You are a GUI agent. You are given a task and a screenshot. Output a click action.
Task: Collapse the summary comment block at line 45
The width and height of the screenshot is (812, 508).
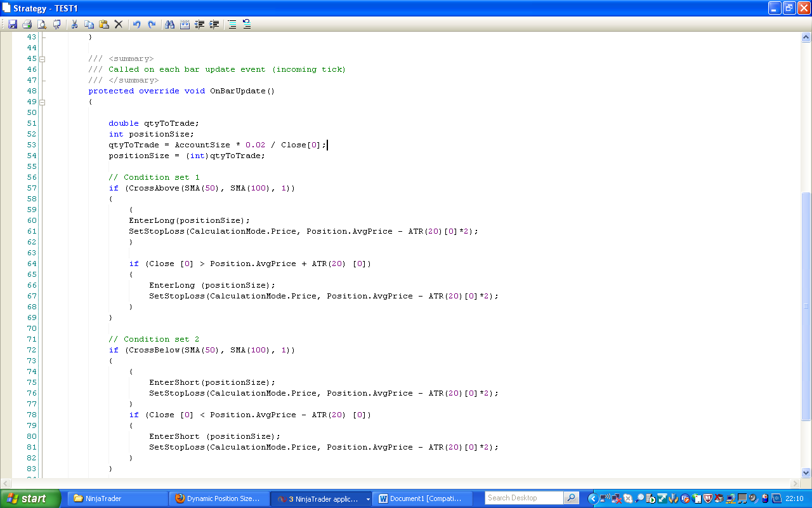tap(43, 58)
